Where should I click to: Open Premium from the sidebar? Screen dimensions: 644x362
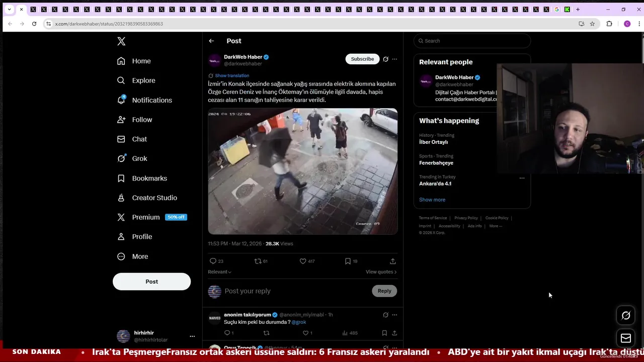151,217
